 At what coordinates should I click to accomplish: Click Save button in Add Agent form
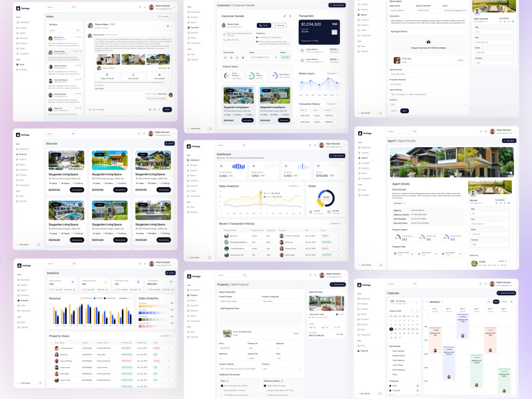tap(404, 111)
